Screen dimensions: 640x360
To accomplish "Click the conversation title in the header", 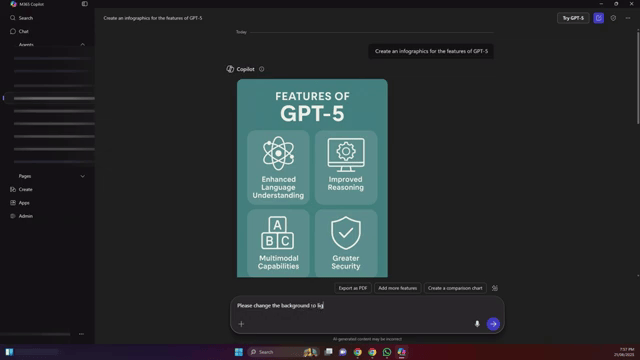I will pyautogui.click(x=153, y=18).
